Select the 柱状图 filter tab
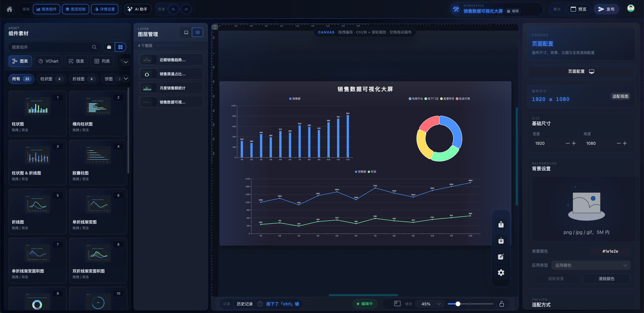 (x=51, y=79)
